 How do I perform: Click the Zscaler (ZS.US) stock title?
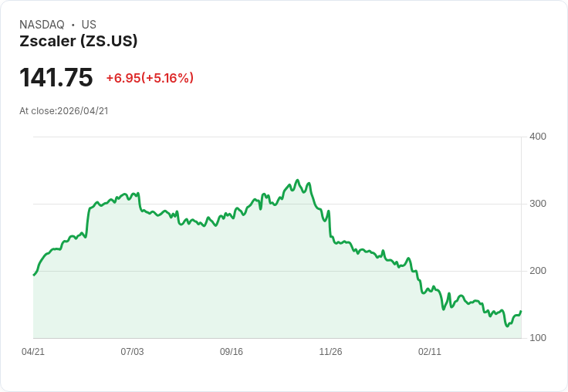78,41
